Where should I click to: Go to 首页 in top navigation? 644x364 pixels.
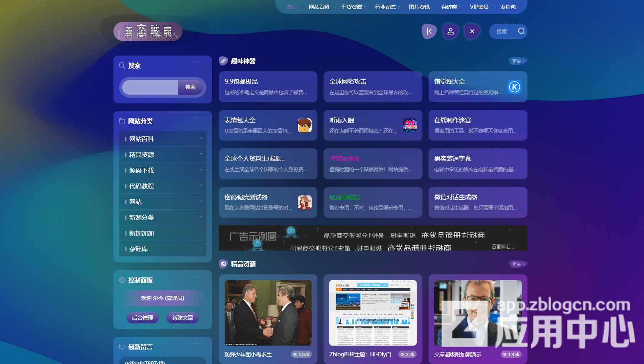click(x=292, y=7)
